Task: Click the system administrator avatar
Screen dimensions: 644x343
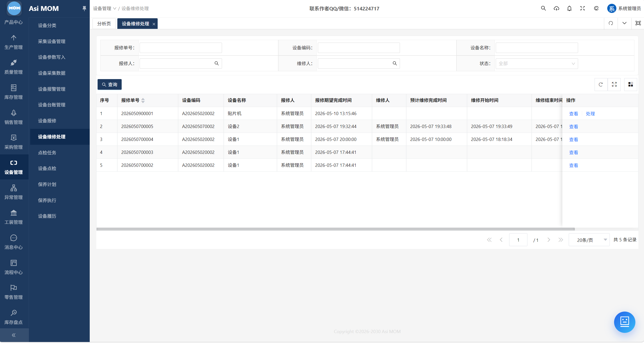Action: [x=612, y=8]
